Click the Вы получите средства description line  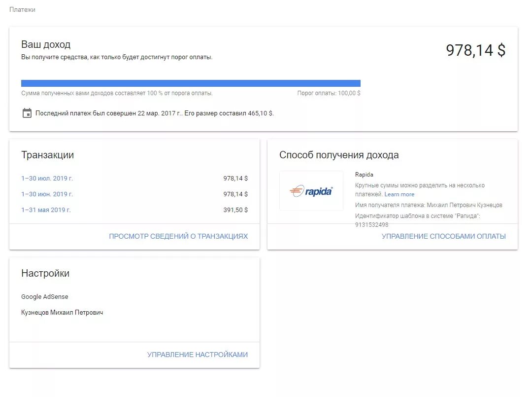pos(117,57)
